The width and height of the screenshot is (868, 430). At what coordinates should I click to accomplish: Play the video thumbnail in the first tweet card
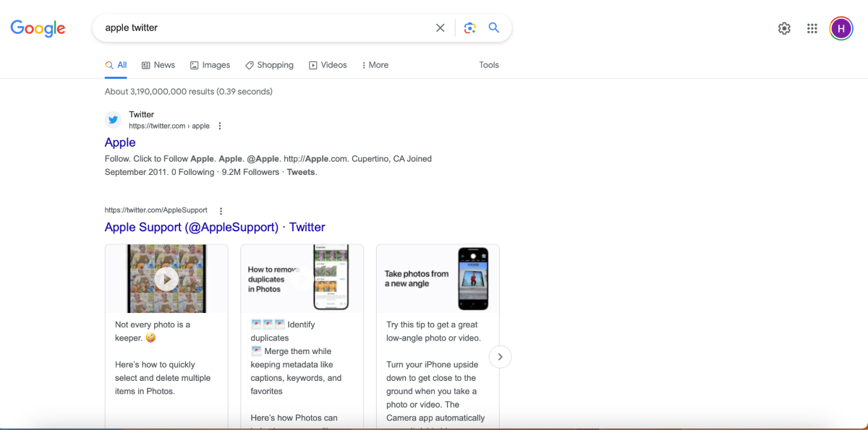pyautogui.click(x=166, y=278)
